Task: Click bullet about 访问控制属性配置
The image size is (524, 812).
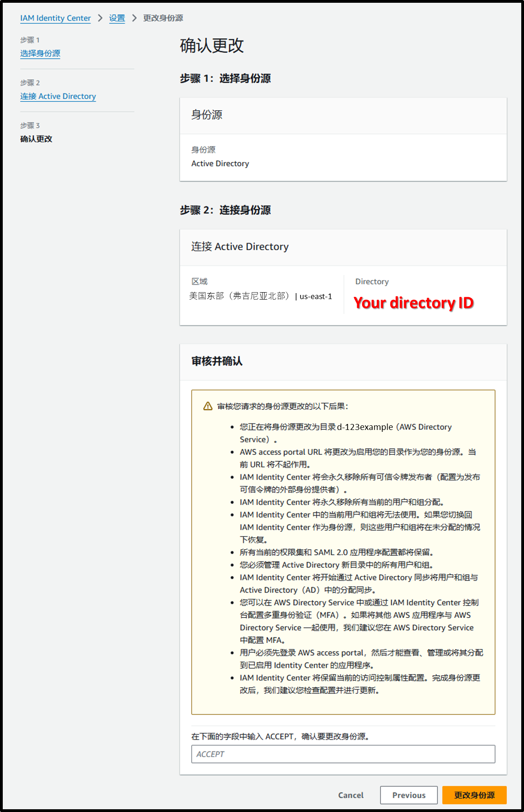Action: tap(360, 684)
